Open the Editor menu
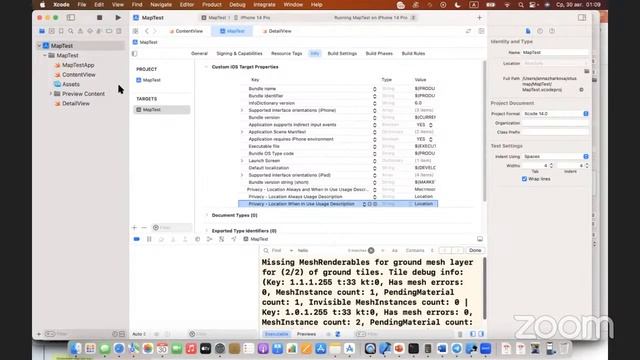 [187, 5]
